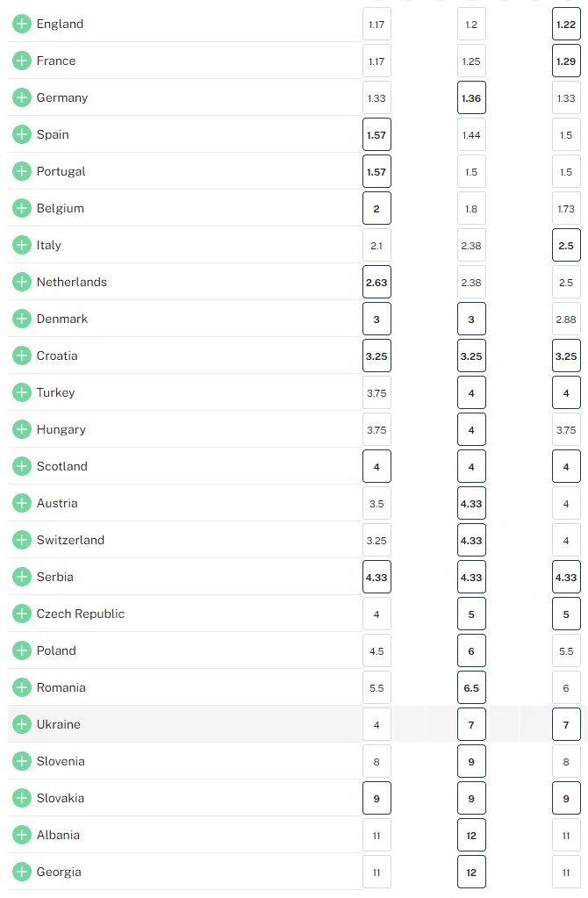Expand Ukraine row via plus icon
The width and height of the screenshot is (588, 898).
[x=21, y=724]
